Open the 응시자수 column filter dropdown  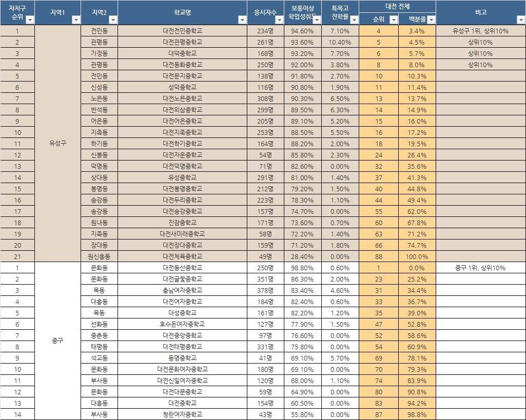(x=279, y=20)
